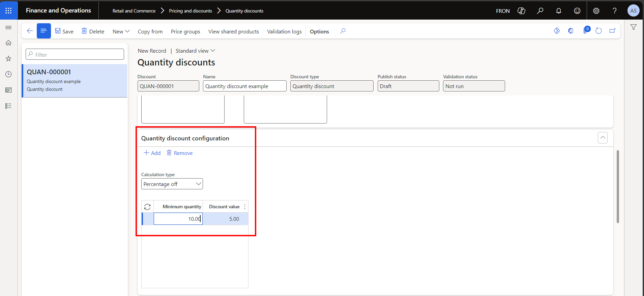Screen dimensions: 644x296
Task: Open the app launcher waffle icon
Action: (9, 10)
